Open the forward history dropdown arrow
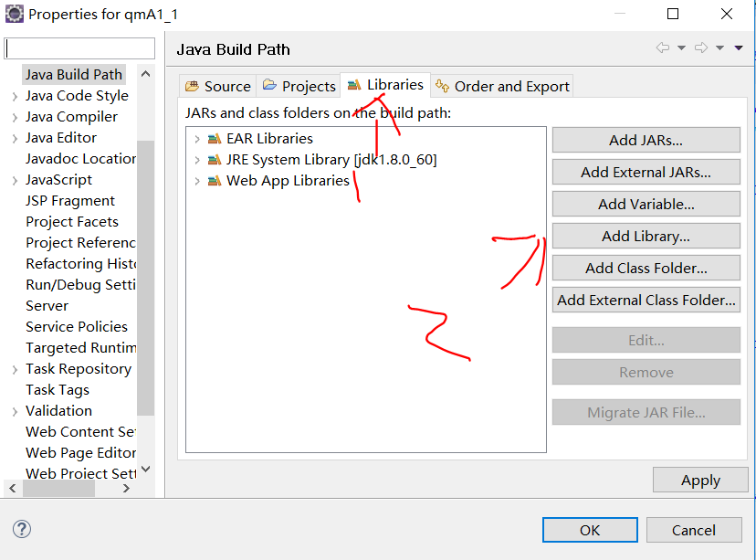 [719, 48]
